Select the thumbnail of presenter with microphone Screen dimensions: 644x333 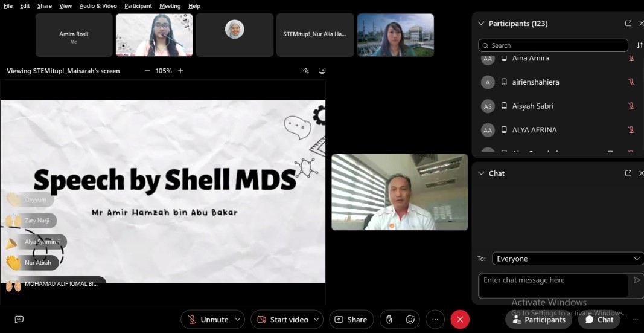coord(155,35)
